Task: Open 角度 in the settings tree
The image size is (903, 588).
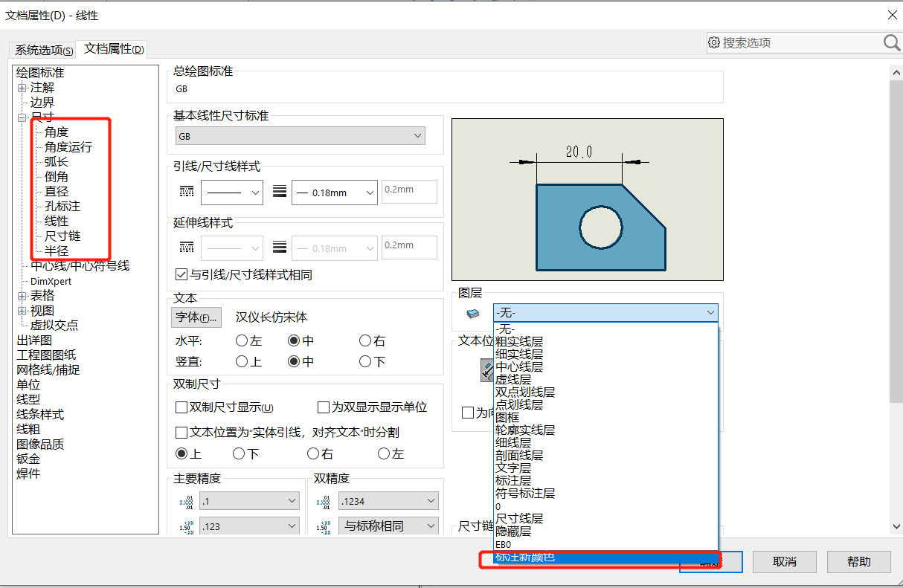Action: click(x=57, y=132)
